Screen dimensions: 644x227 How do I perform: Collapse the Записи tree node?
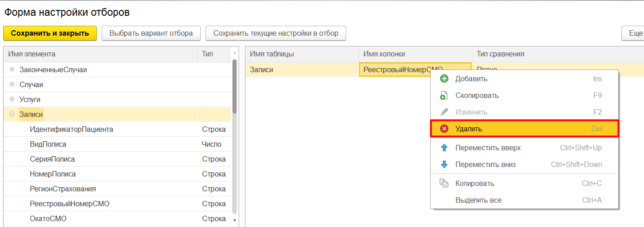coord(12,115)
